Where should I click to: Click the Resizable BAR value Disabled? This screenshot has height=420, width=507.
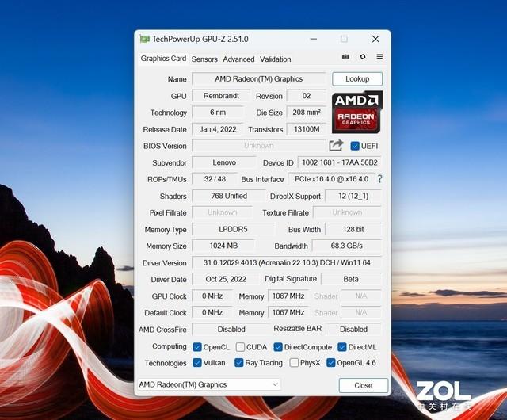click(x=353, y=329)
